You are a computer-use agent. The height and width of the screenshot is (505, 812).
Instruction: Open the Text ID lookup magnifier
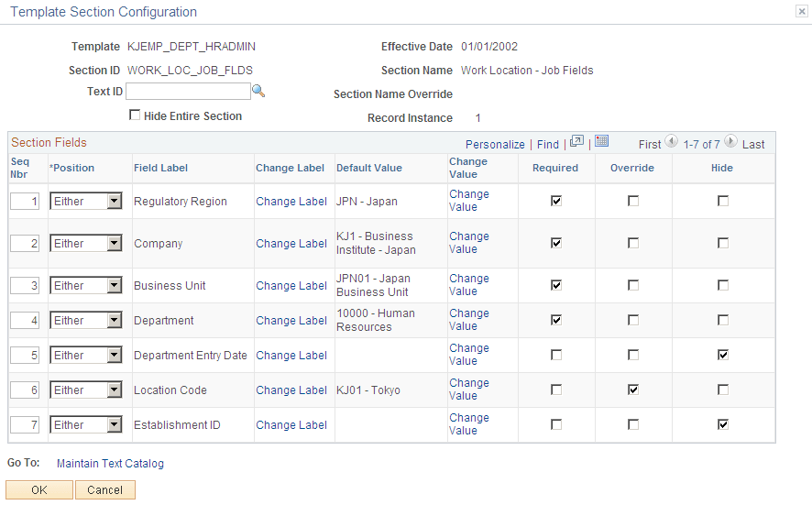pyautogui.click(x=258, y=91)
